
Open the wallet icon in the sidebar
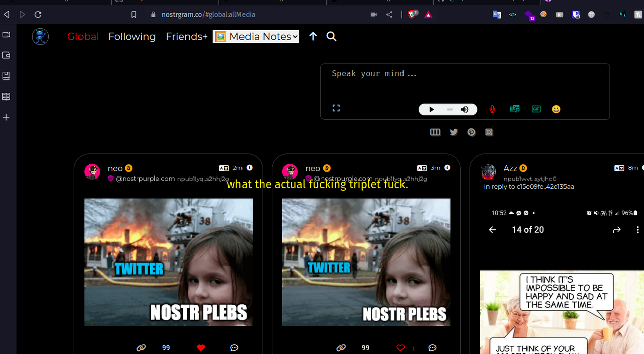click(6, 55)
